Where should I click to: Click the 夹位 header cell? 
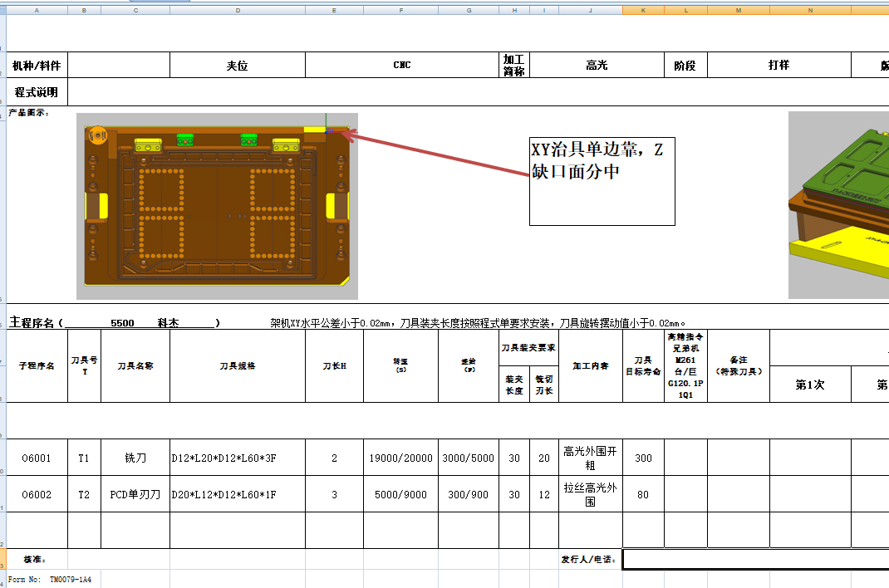click(238, 64)
